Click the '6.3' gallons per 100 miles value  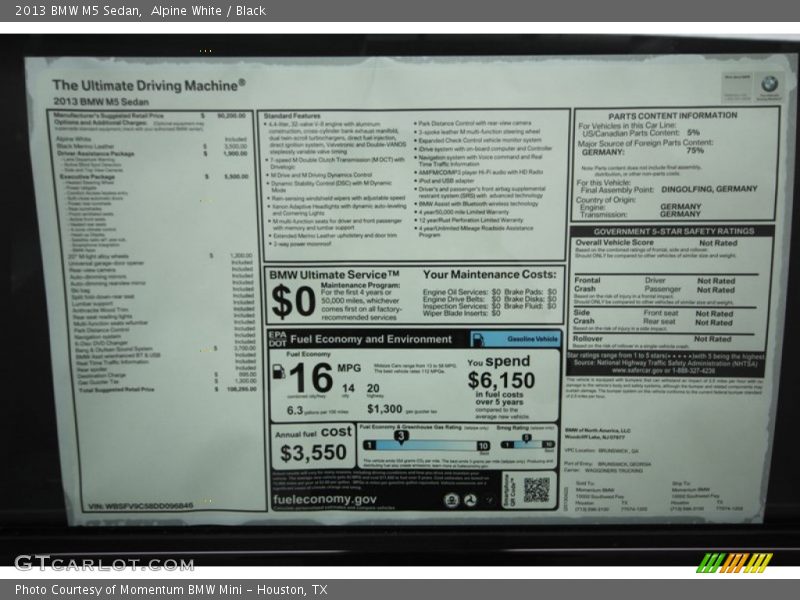[x=294, y=411]
